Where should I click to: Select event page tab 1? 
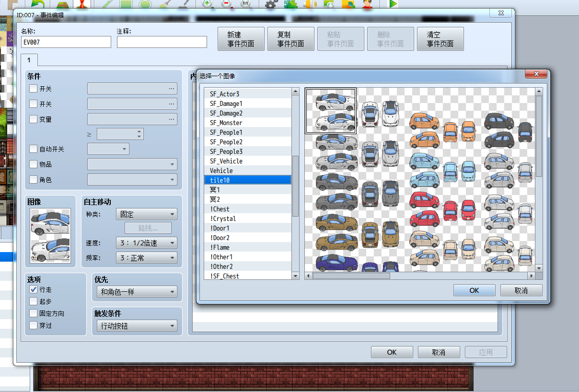pos(29,60)
